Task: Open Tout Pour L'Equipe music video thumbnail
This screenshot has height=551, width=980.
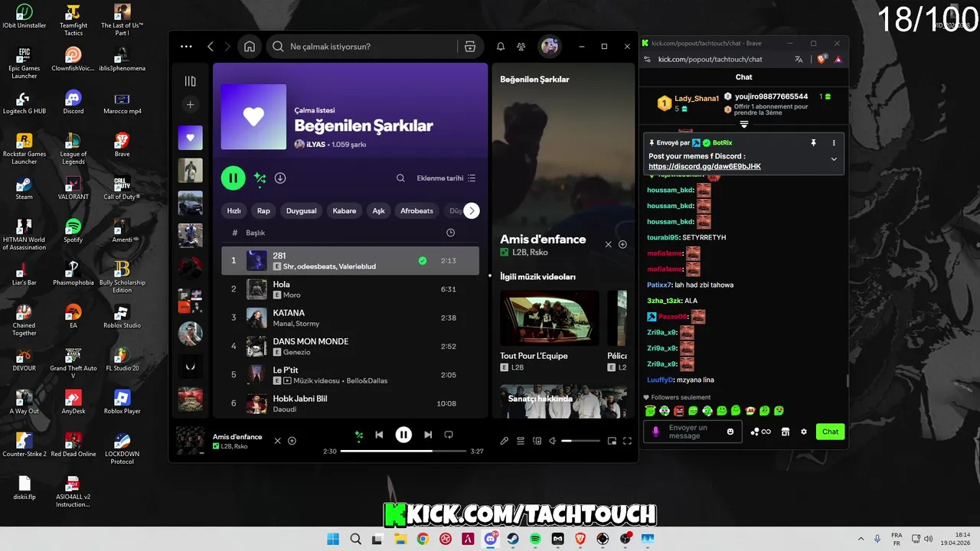Action: point(550,318)
